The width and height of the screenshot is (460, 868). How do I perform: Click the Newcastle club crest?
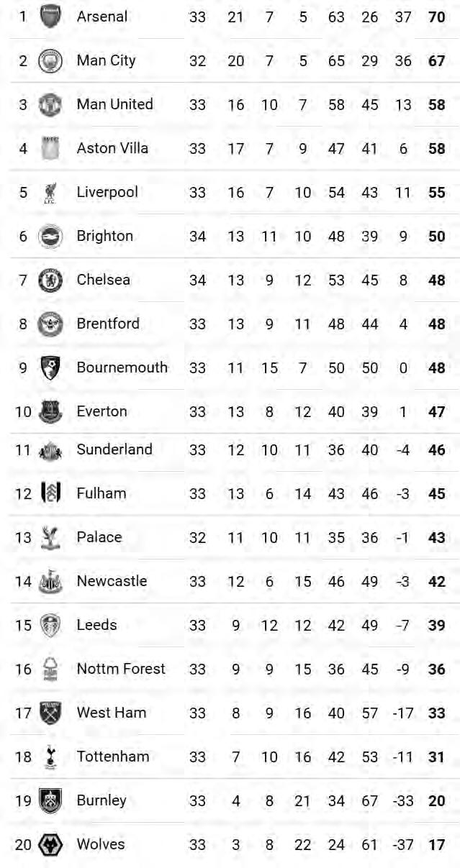(x=50, y=581)
